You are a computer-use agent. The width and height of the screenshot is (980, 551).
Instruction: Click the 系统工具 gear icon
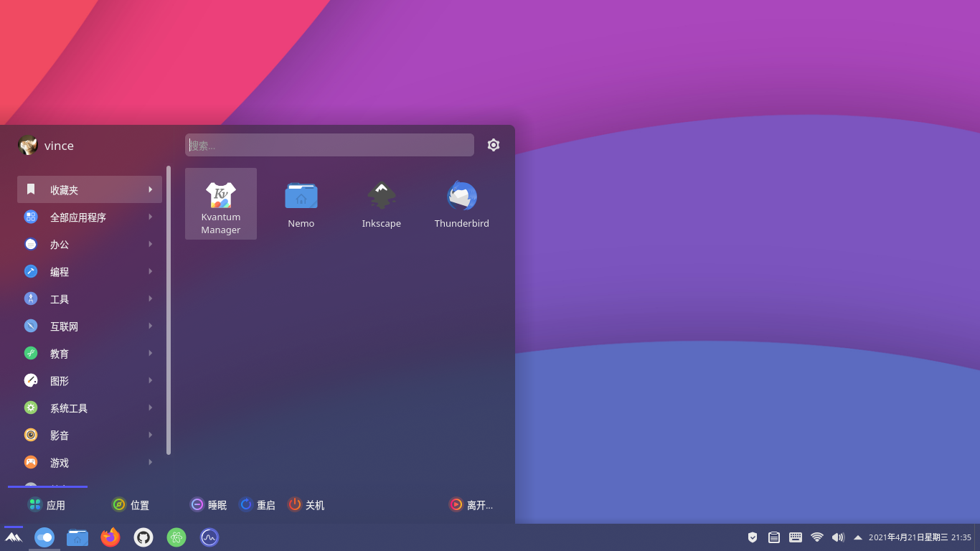point(31,408)
